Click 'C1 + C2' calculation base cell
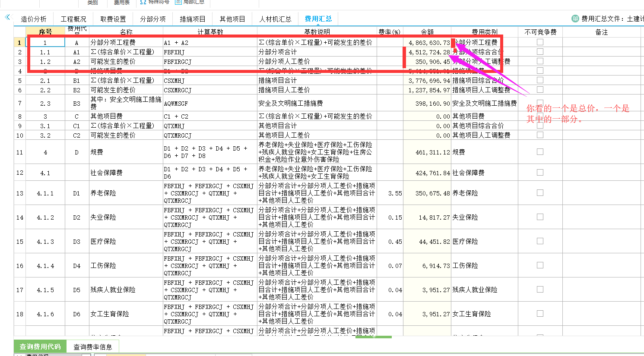 pyautogui.click(x=210, y=117)
